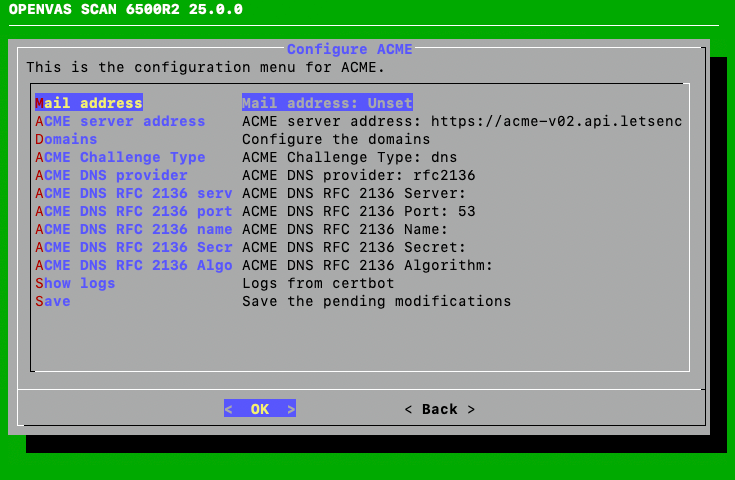Click 'ACME DNS RFC 2136 Server:' description

point(354,193)
